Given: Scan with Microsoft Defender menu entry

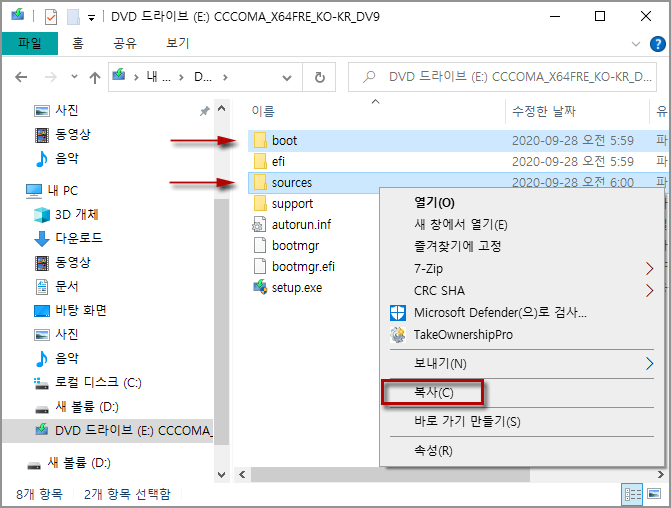Looking at the screenshot, I should (521, 312).
